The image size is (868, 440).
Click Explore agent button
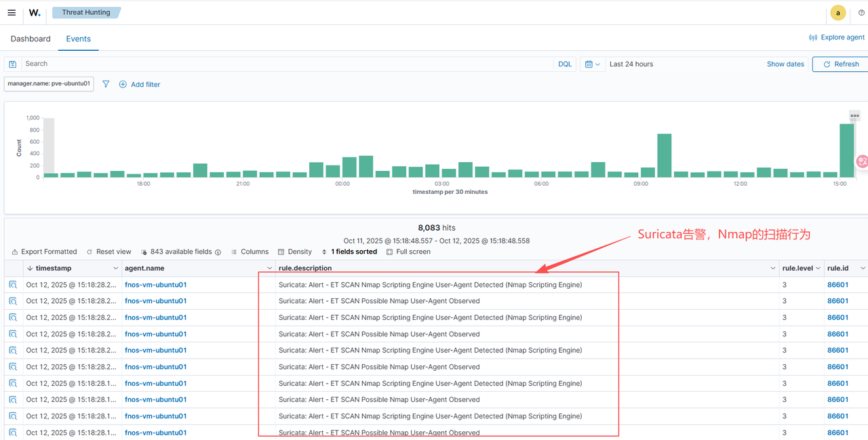click(837, 37)
